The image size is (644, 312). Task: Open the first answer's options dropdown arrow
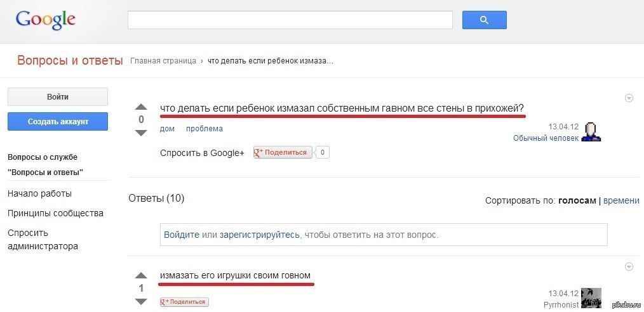[x=629, y=266]
